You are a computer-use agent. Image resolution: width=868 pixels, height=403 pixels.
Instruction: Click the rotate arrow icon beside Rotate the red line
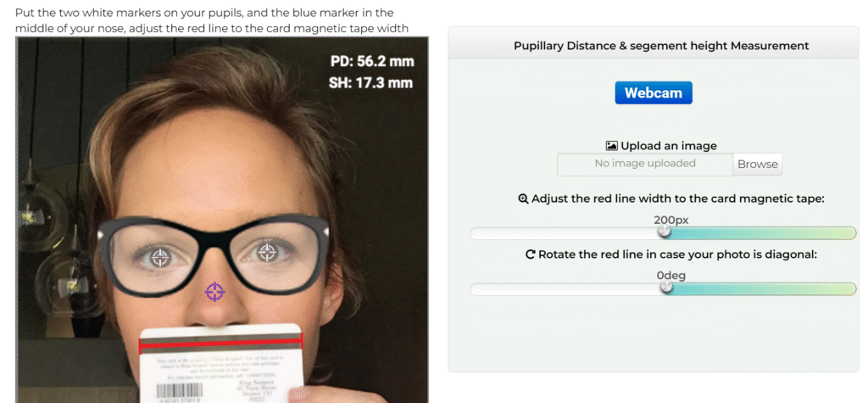(x=531, y=254)
